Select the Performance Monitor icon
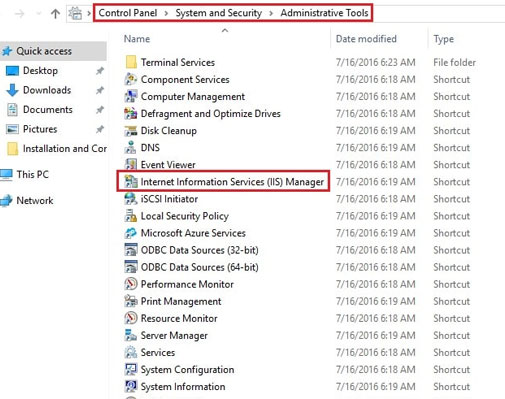Viewport: 505px width, 399px height. tap(131, 284)
